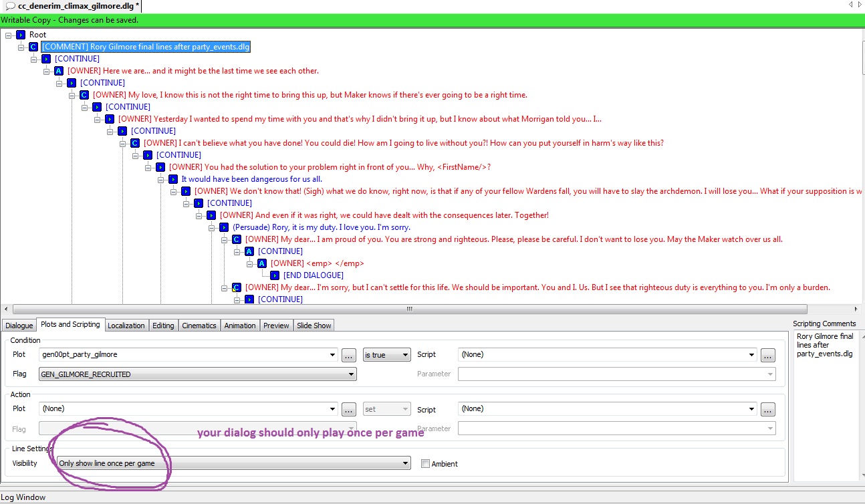Screen dimensions: 865x504
Task: Click the C icon beside 'My love, I know'
Action: [84, 95]
